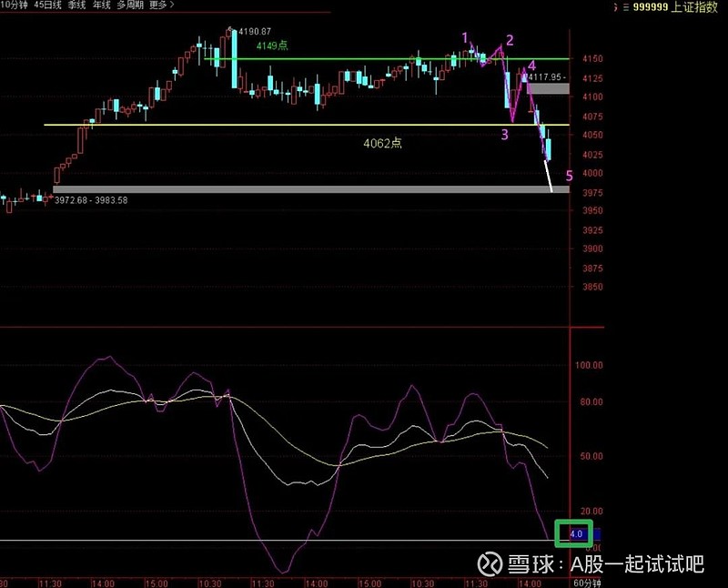
Task: Click the red arrow icon before the stock code
Action: point(616,7)
